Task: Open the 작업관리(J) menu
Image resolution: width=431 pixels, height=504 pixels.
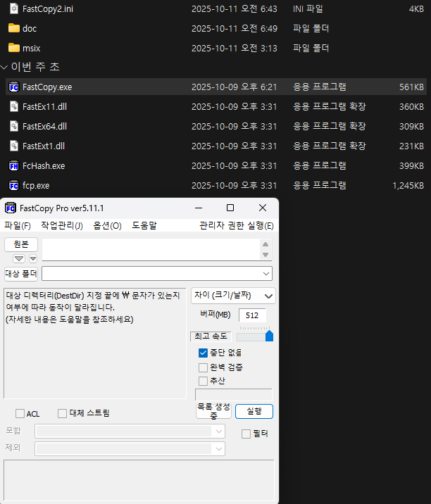Action: 62,226
